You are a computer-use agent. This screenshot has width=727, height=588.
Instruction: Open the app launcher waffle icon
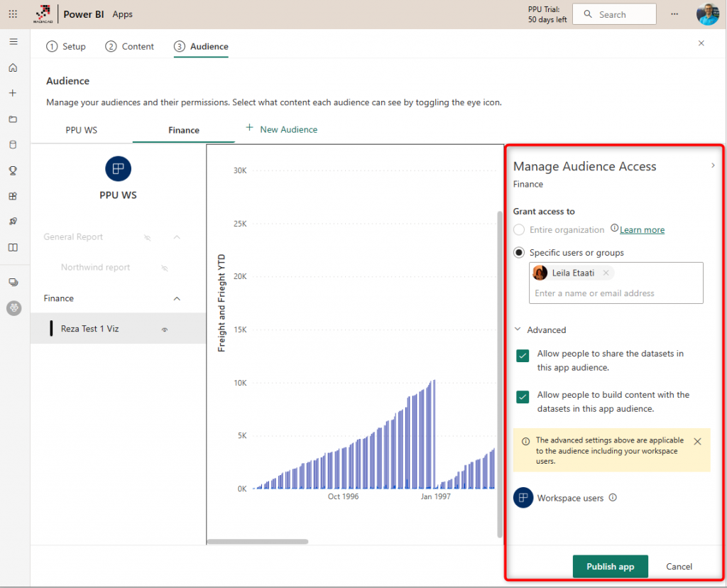coord(13,14)
